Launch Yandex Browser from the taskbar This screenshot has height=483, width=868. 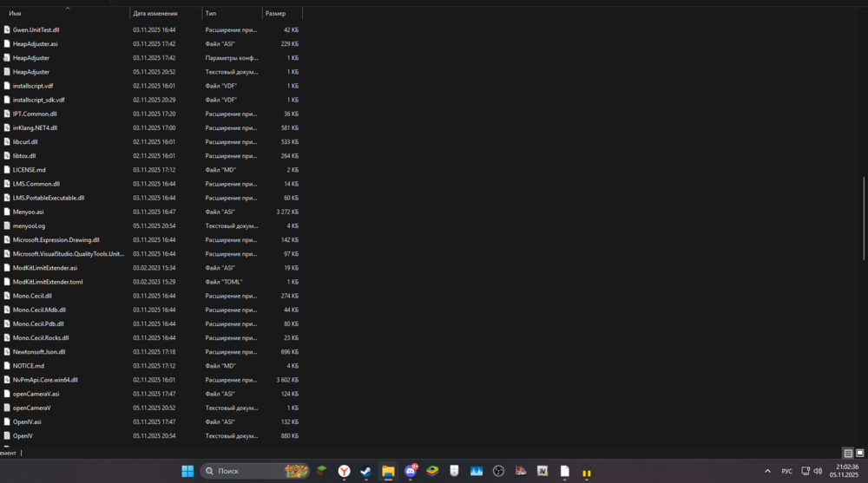pos(344,471)
